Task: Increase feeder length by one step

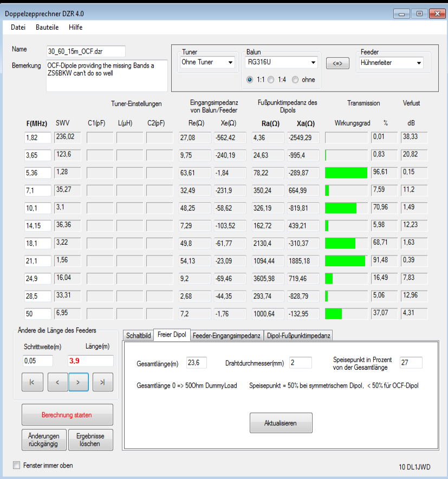Action: [78, 382]
